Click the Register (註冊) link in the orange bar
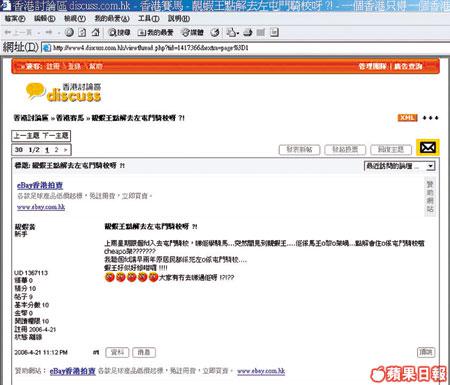The image size is (450, 385). (53, 66)
